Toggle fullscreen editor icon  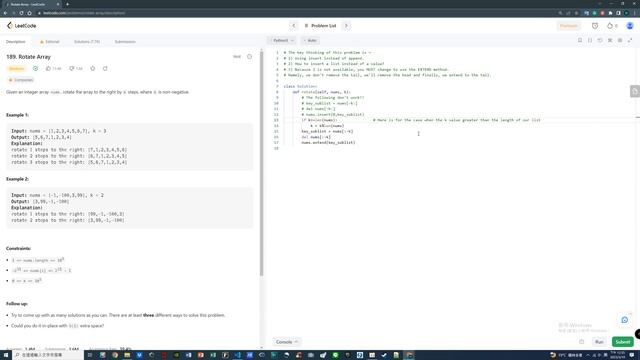coord(630,40)
